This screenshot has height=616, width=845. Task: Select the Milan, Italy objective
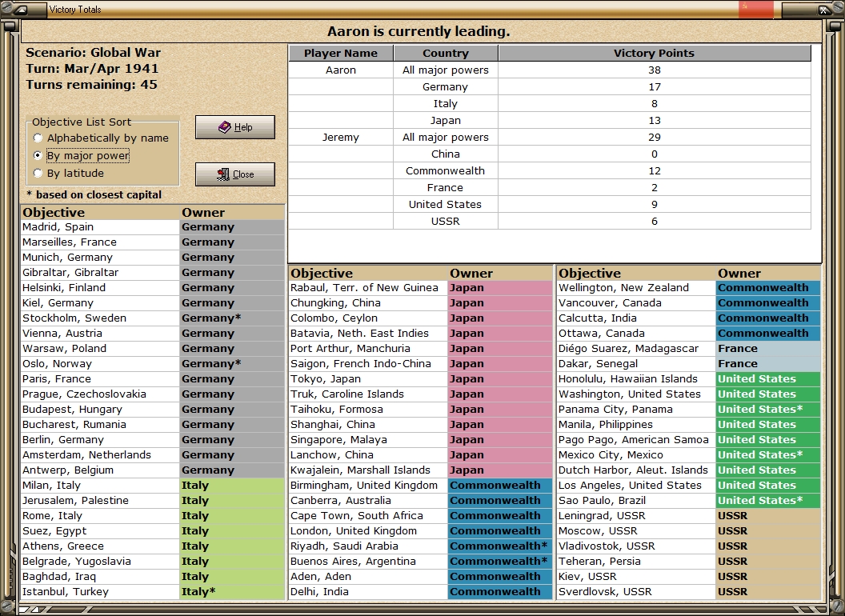coord(100,485)
